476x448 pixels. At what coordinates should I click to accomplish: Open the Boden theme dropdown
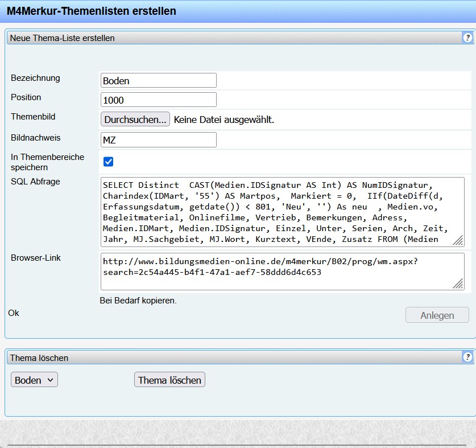[34, 380]
